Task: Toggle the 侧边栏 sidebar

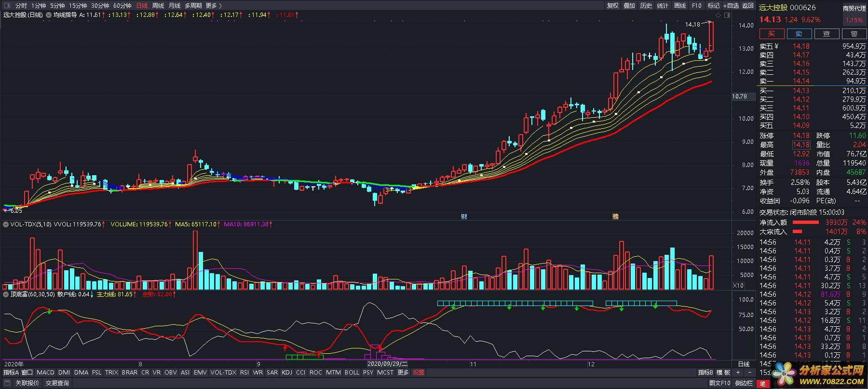Action: (744, 383)
